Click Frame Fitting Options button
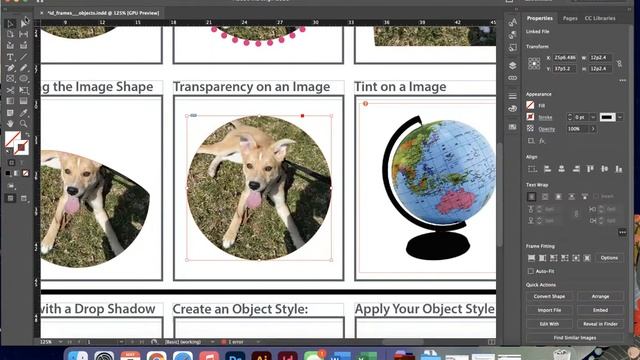640x360 pixels. coord(609,258)
